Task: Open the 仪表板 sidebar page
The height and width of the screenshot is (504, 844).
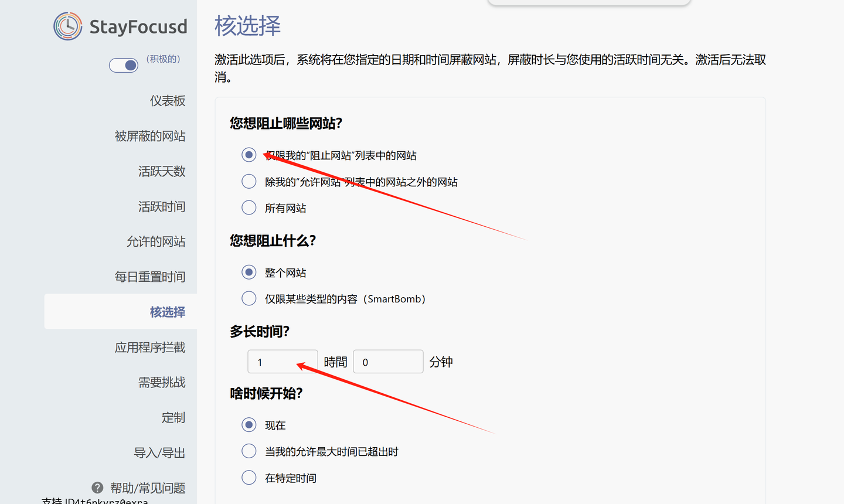Action: click(x=168, y=101)
